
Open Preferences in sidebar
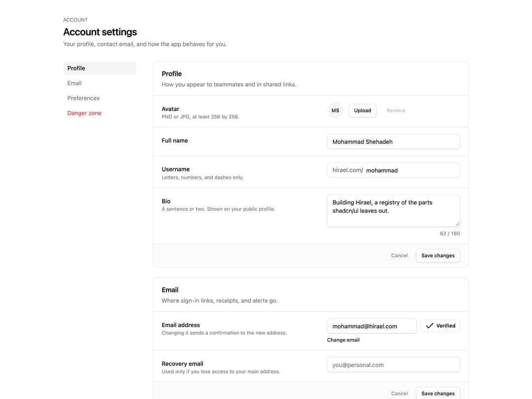coord(100,98)
